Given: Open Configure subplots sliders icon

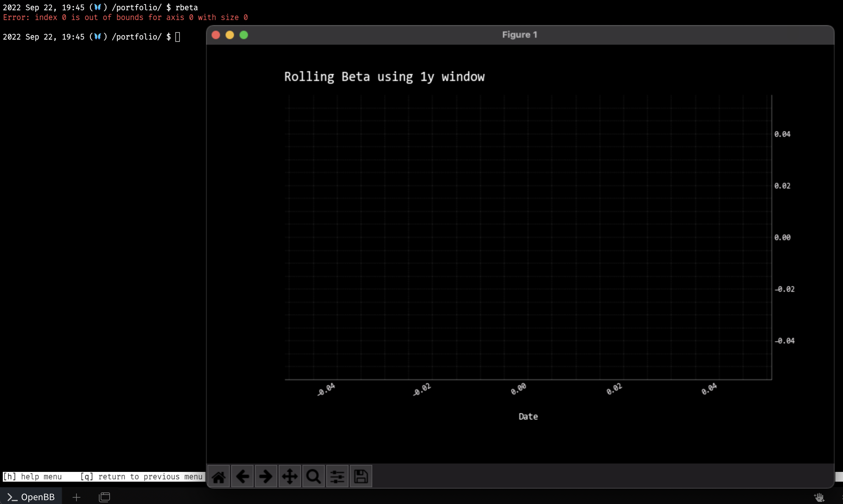Looking at the screenshot, I should (x=337, y=476).
